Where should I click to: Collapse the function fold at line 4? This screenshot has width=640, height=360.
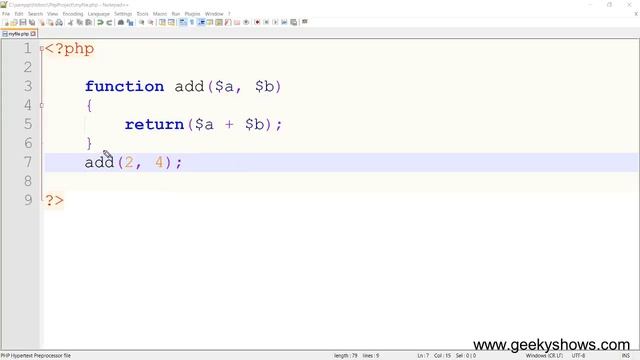click(42, 106)
